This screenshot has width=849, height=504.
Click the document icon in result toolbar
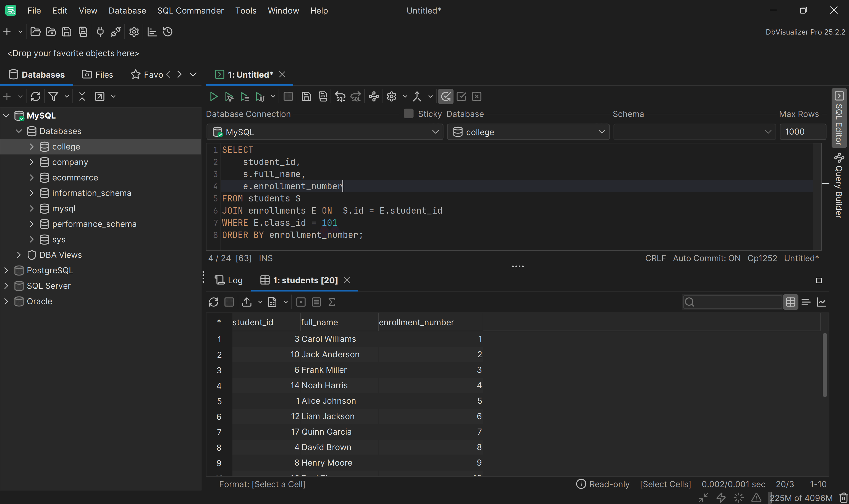[x=272, y=302]
